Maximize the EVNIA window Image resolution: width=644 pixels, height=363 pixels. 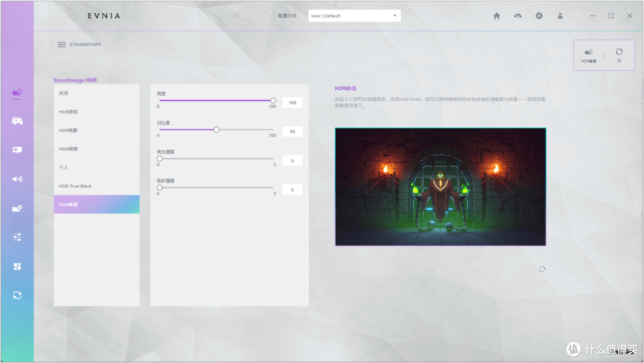point(611,15)
